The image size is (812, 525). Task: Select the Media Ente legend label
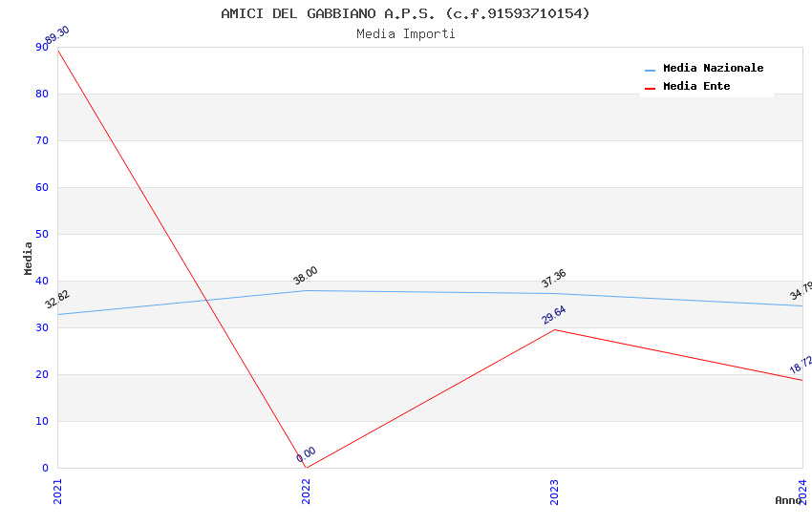[696, 87]
